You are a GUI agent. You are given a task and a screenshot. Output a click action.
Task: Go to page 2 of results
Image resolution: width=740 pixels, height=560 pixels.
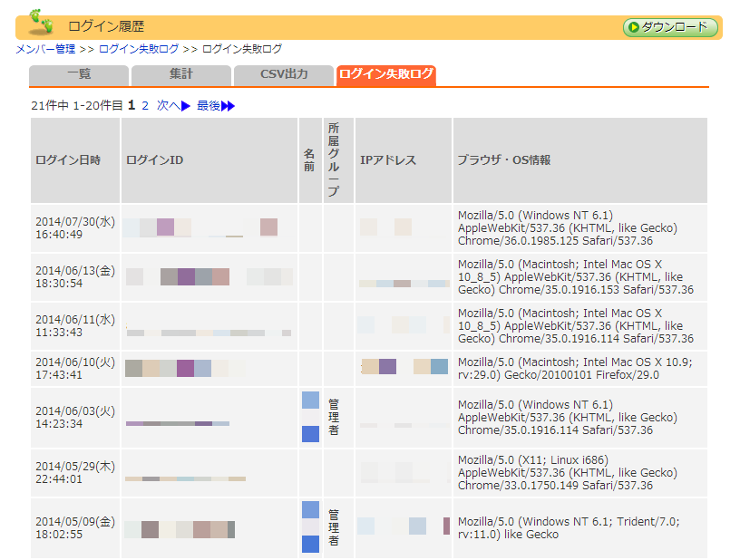tap(145, 106)
